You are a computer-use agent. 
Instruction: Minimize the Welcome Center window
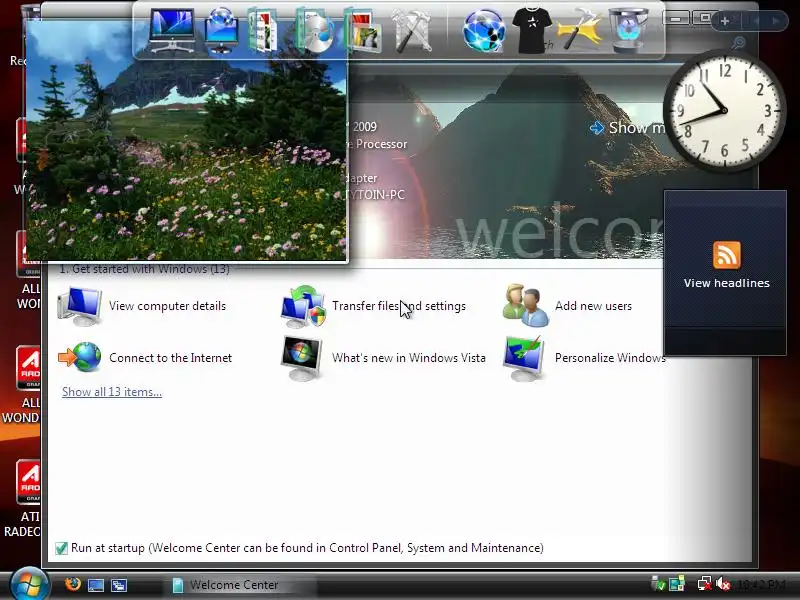click(676, 19)
